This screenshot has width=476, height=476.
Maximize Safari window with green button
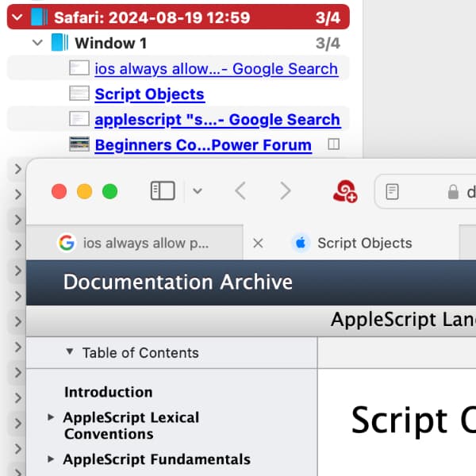[110, 191]
